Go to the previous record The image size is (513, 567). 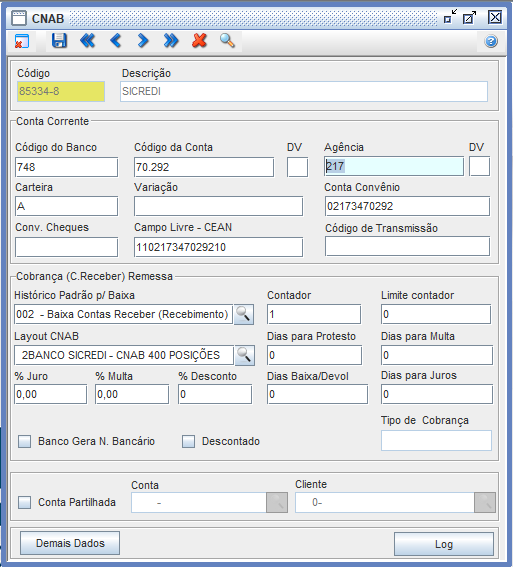tap(115, 41)
